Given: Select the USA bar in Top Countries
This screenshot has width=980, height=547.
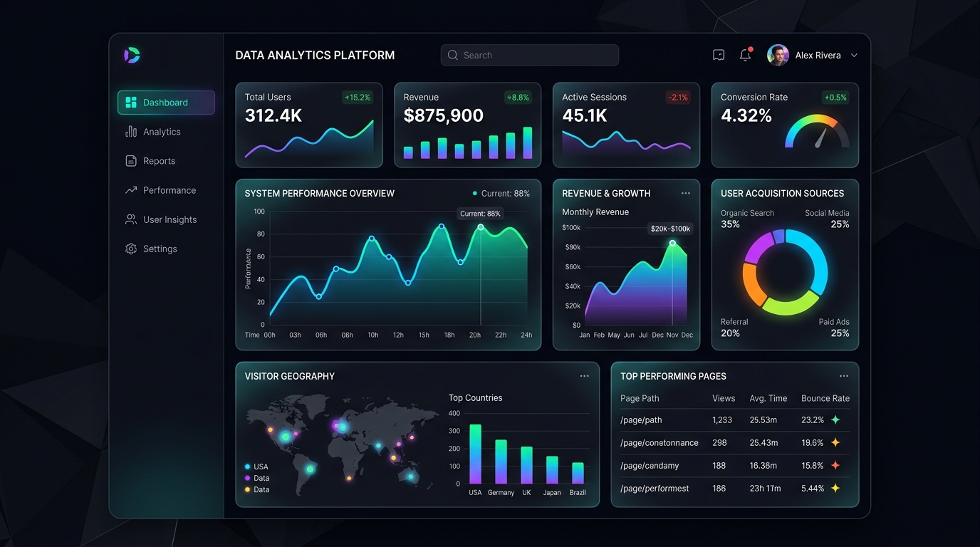Looking at the screenshot, I should 475,454.
